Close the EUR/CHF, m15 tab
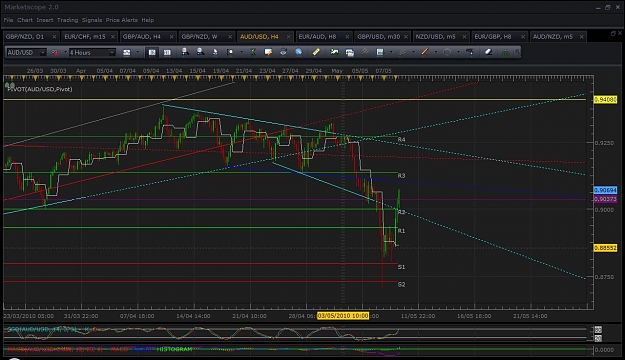Screen dimensions: 625x360 pos(113,37)
